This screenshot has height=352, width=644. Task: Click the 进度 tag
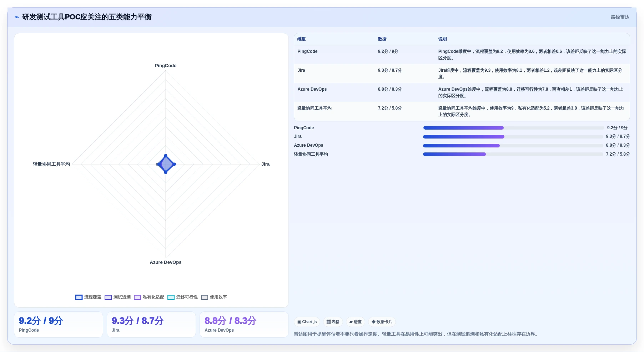click(x=355, y=322)
